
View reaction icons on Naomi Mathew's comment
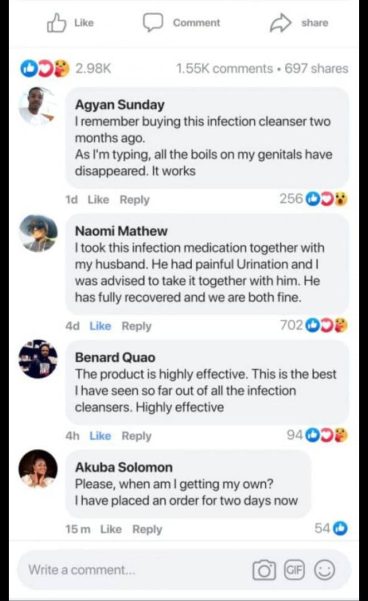(327, 325)
